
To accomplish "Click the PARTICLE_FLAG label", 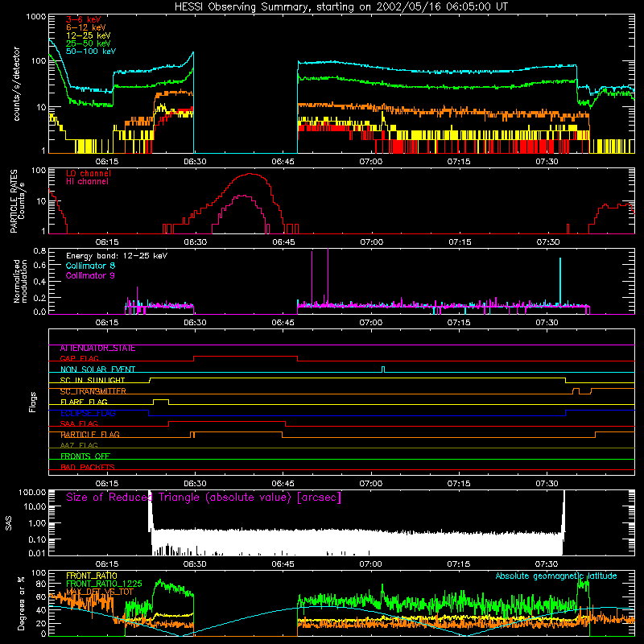I will pos(90,435).
